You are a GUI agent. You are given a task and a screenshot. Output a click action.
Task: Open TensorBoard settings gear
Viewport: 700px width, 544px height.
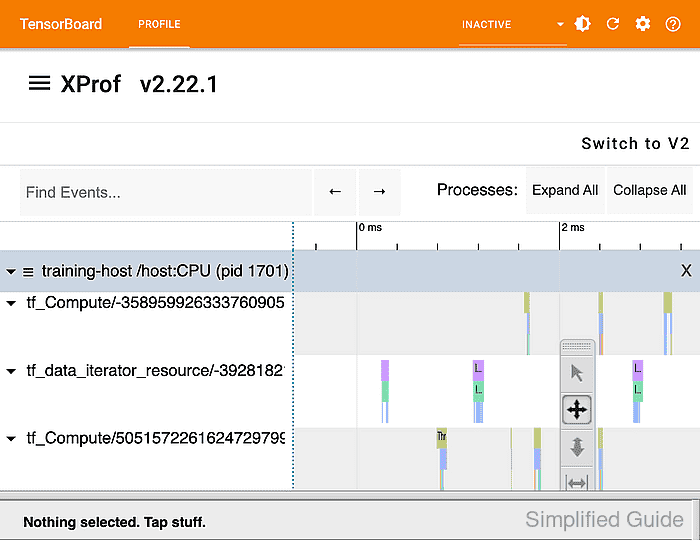tap(643, 24)
